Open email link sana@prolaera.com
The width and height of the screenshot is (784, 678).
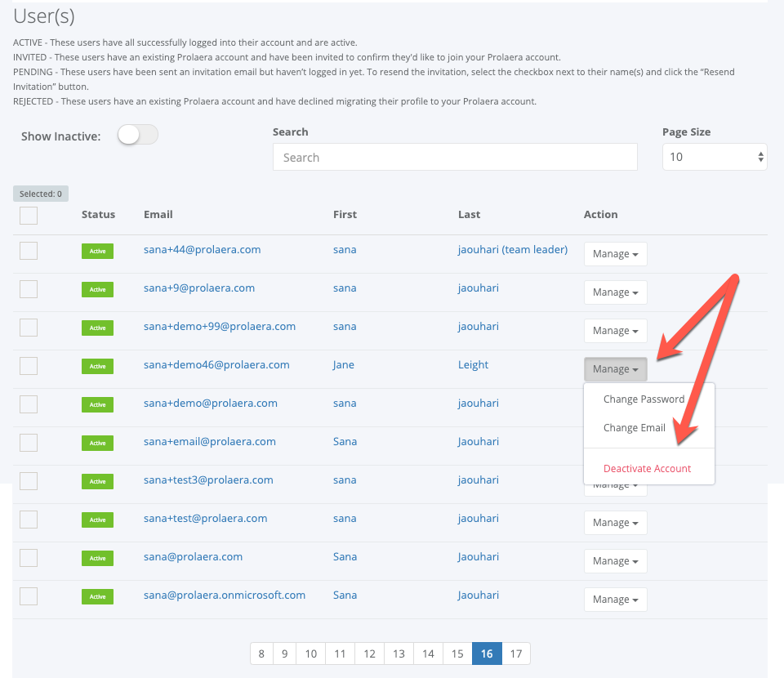(193, 556)
